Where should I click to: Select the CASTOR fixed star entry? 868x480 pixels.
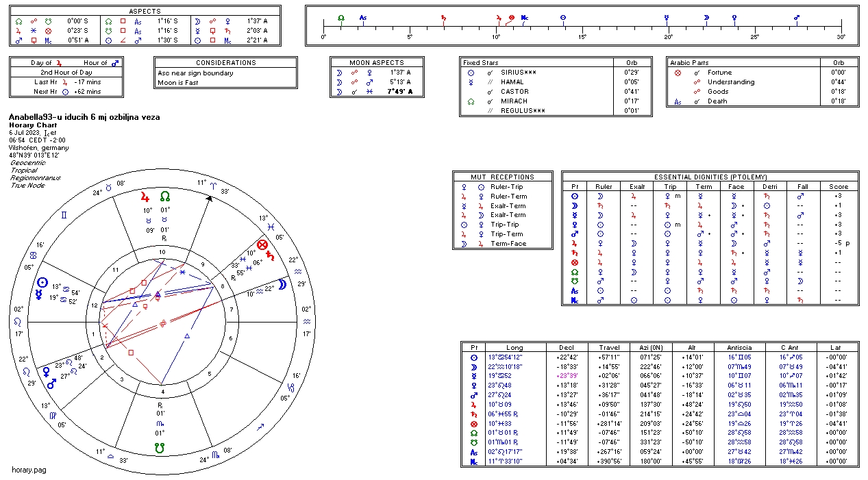[x=514, y=91]
